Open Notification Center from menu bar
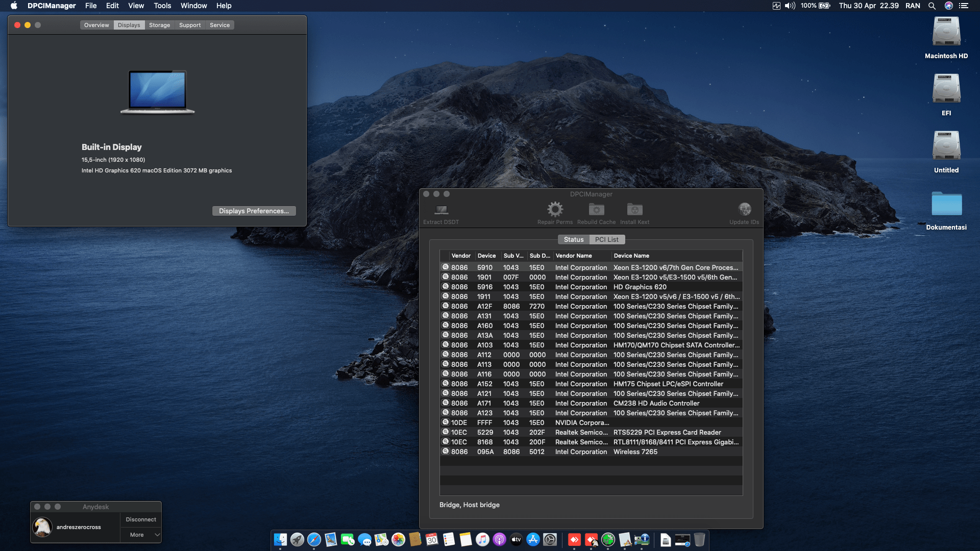Screen dimensions: 980x551 964,6
